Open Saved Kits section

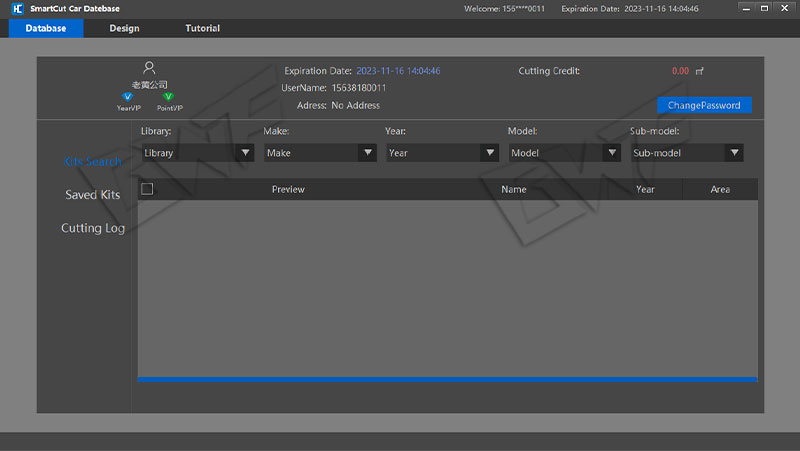[92, 195]
